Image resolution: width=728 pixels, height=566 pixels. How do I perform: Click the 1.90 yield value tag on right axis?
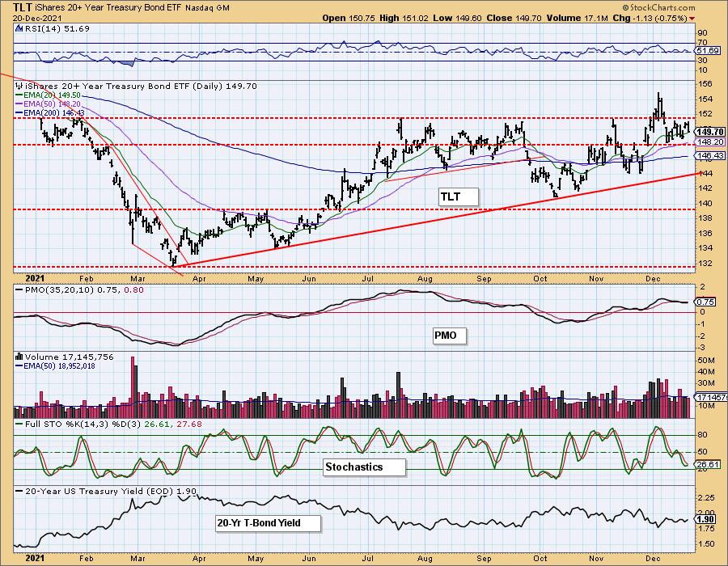pos(705,519)
